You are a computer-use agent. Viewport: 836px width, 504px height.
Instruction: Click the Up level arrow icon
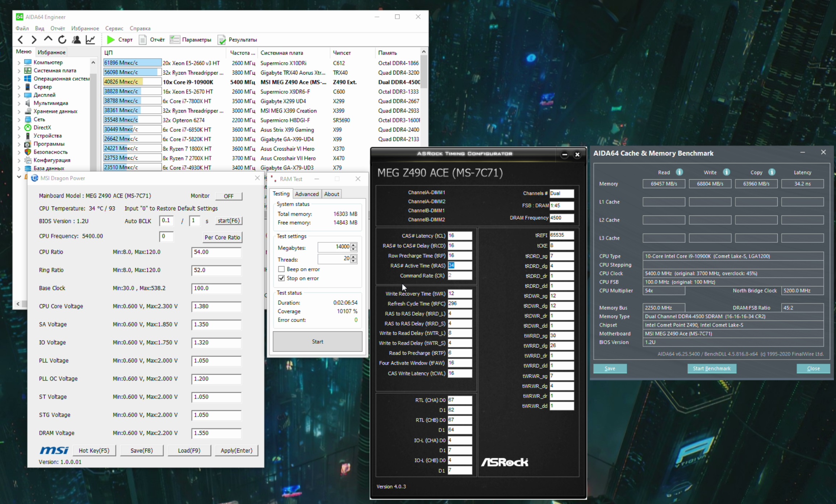tap(48, 39)
